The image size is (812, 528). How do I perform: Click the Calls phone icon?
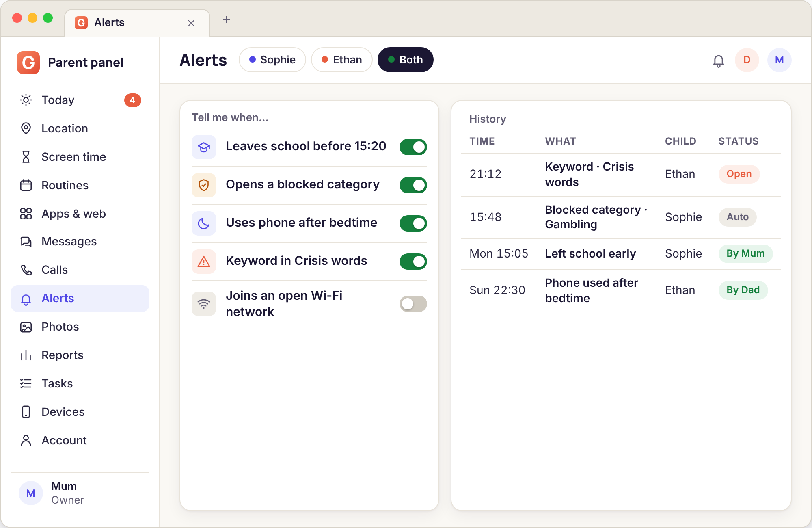(x=26, y=270)
